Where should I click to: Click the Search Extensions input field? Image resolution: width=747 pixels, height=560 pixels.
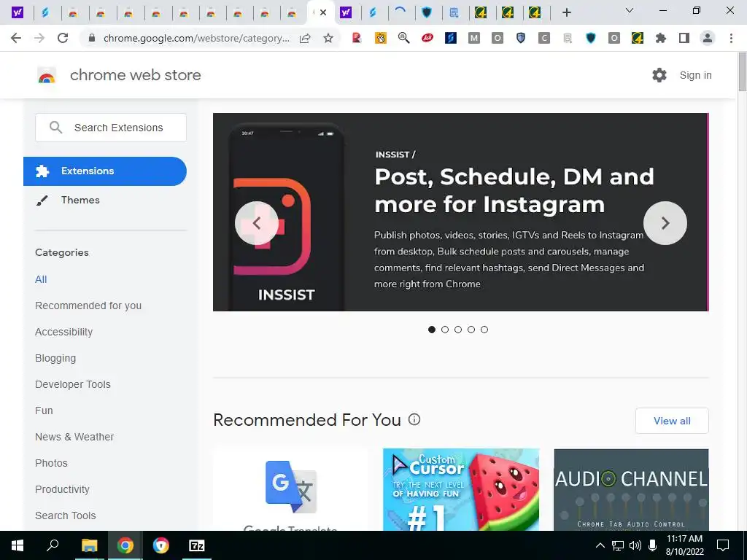[x=111, y=128]
